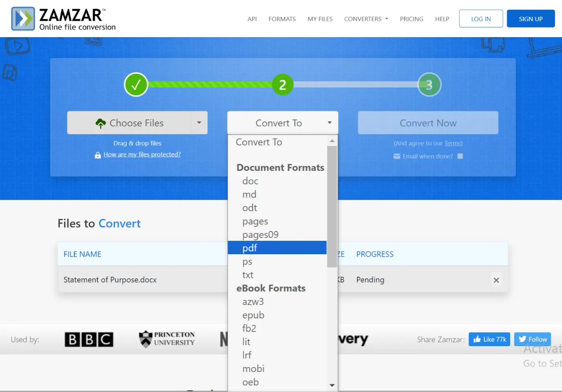562x392 pixels.
Task: Open the Help page
Action: click(442, 19)
